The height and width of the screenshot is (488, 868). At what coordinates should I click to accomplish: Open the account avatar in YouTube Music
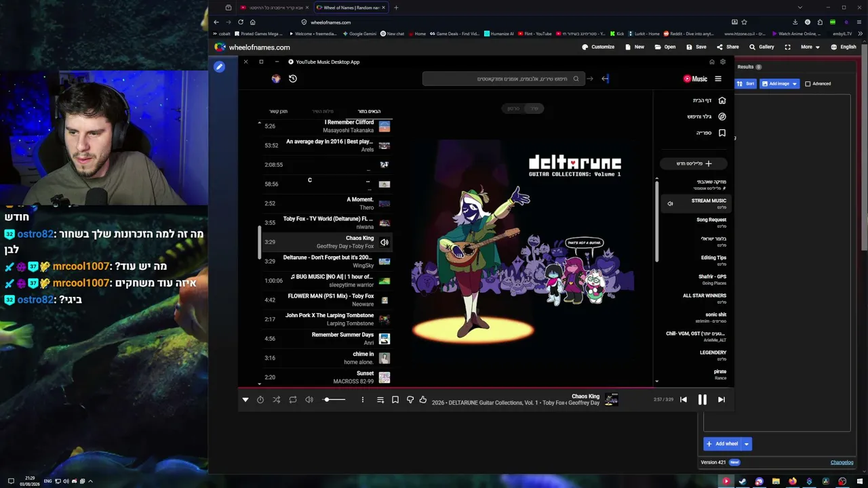[276, 79]
